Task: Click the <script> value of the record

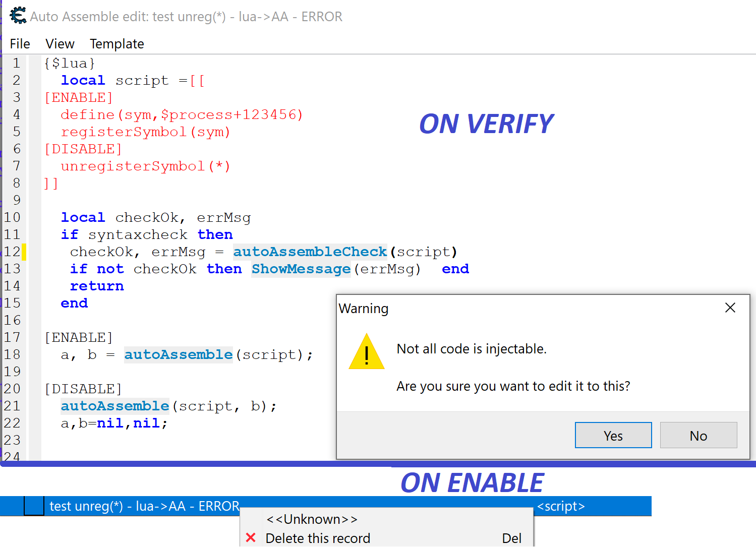Action: click(x=561, y=506)
